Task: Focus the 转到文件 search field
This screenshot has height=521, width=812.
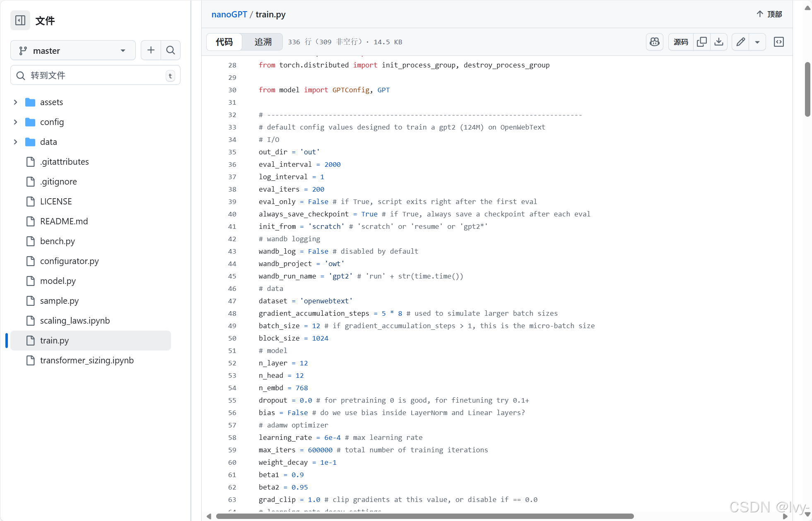Action: (95, 75)
